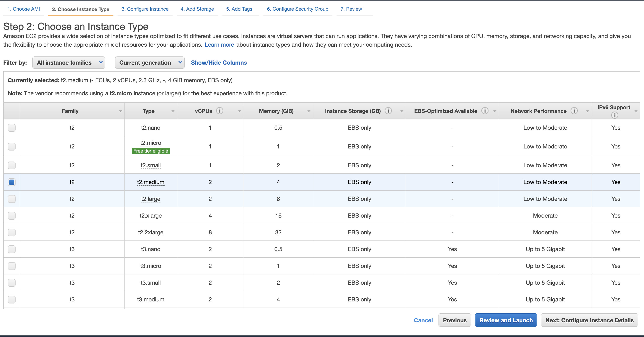Click the t2.nano type cell
This screenshot has height=337, width=644.
(x=151, y=128)
